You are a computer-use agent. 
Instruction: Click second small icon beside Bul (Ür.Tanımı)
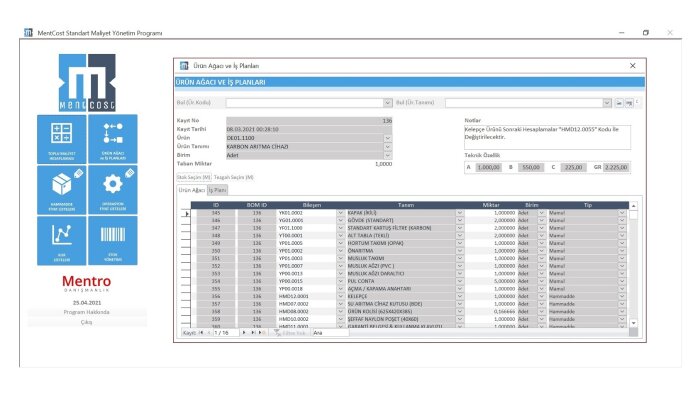pyautogui.click(x=629, y=103)
